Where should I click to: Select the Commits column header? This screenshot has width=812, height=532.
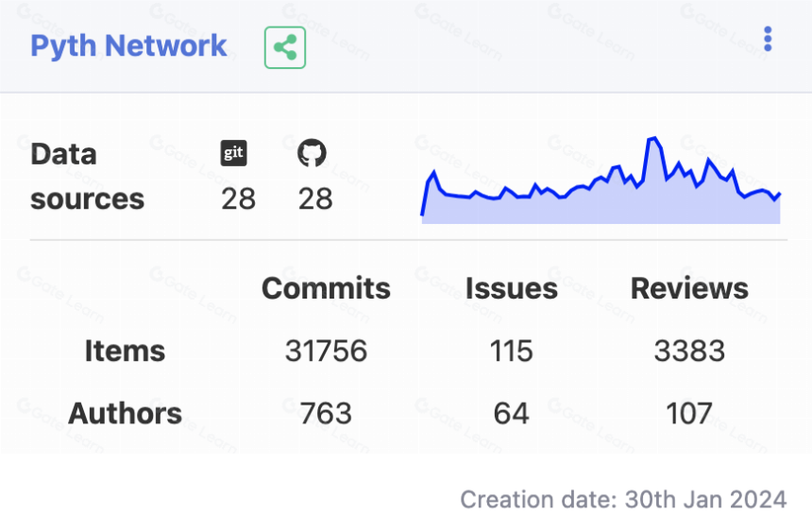[326, 288]
